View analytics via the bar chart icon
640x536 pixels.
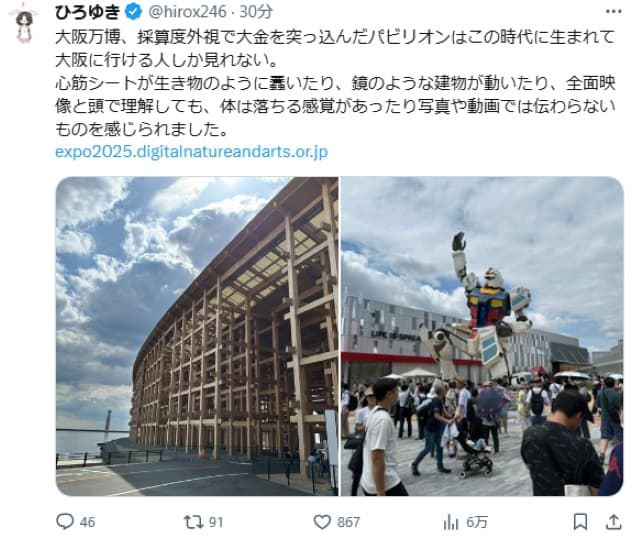click(x=451, y=522)
